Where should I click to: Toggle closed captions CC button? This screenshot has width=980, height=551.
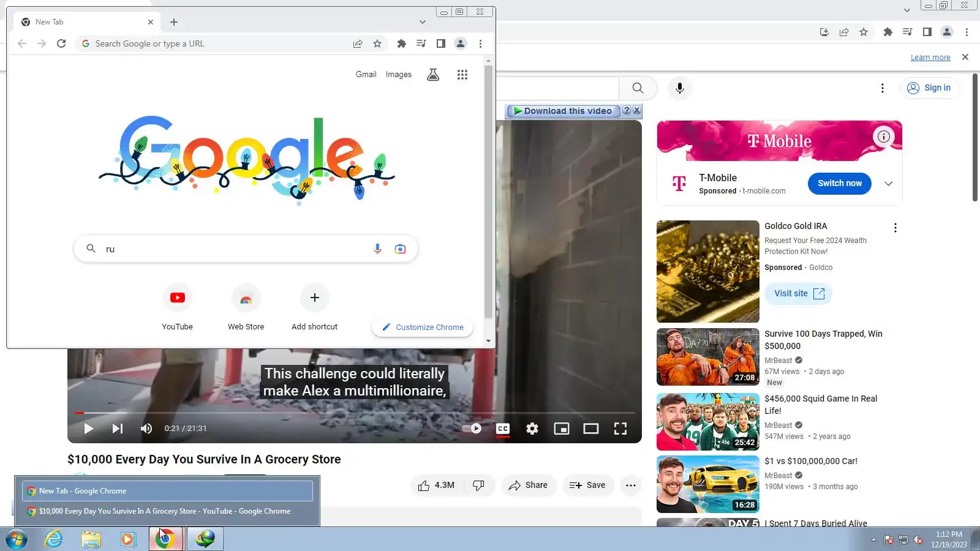pos(503,429)
